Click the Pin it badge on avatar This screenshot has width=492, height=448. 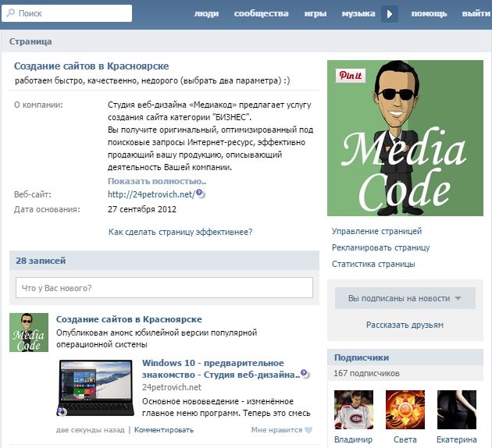tap(349, 76)
